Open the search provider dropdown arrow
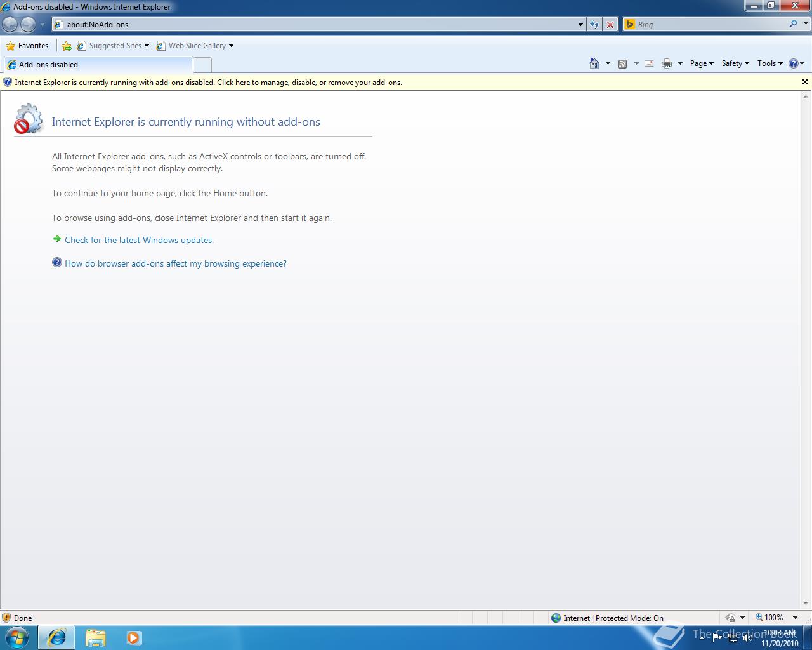812x650 pixels. (805, 24)
